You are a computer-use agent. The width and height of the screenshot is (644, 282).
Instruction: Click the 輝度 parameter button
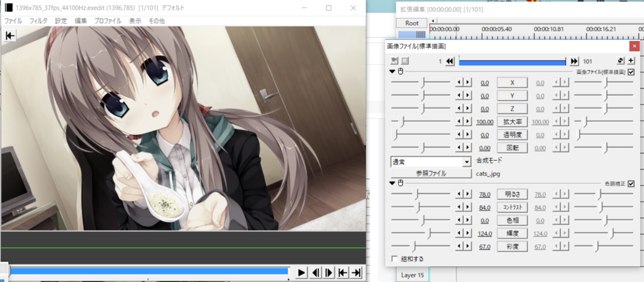pos(512,234)
